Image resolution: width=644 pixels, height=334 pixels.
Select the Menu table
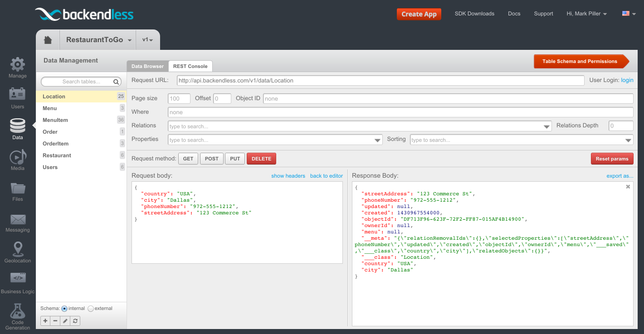[82, 108]
